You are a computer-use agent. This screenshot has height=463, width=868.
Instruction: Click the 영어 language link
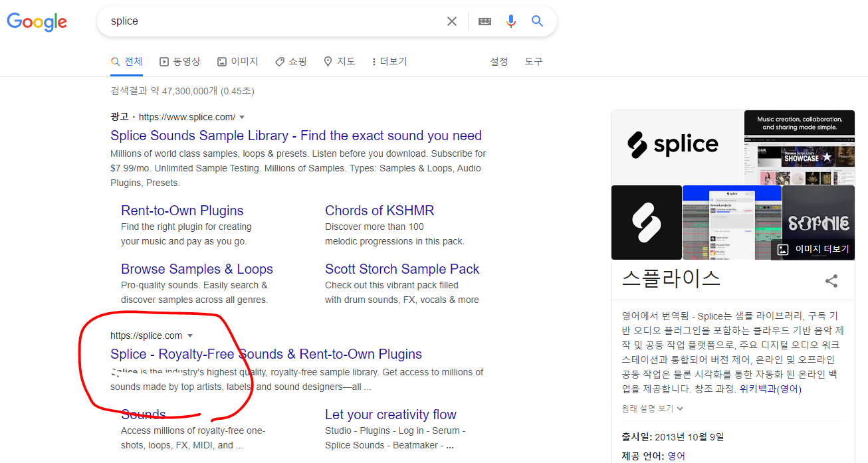676,456
